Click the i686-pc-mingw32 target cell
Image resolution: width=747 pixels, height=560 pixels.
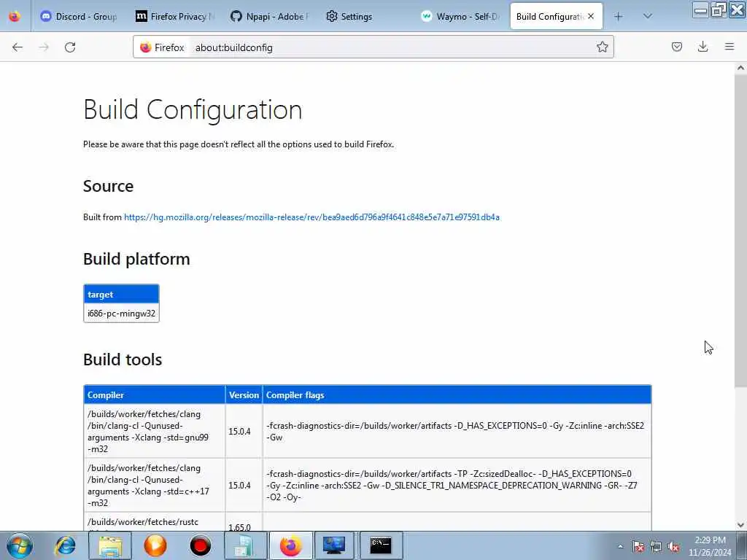click(122, 314)
